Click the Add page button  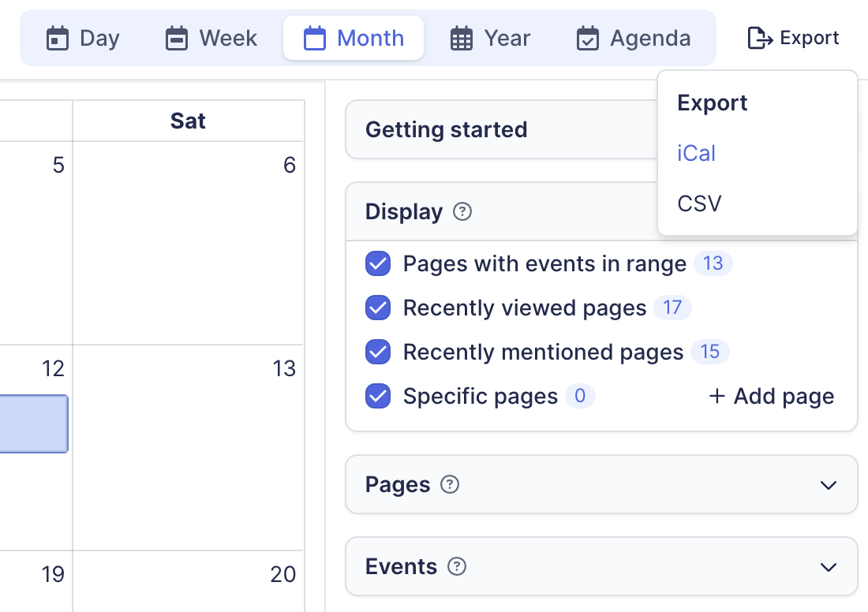pos(772,396)
